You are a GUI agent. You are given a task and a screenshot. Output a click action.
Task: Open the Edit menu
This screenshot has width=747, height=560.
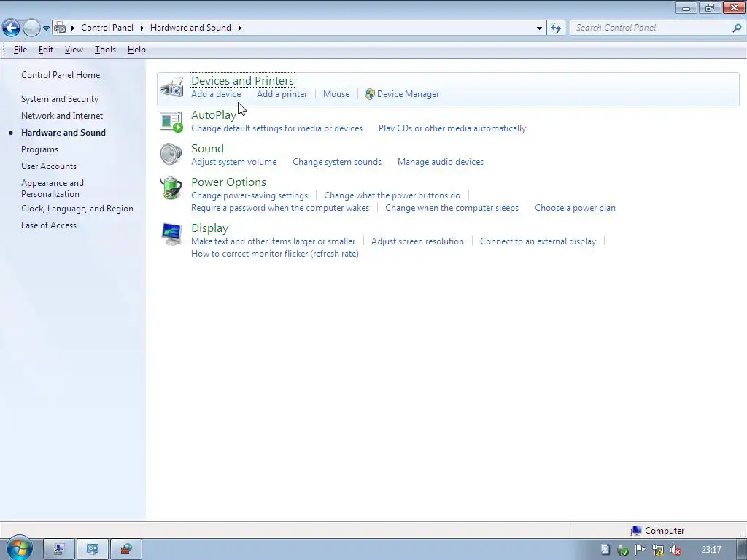pyautogui.click(x=46, y=50)
